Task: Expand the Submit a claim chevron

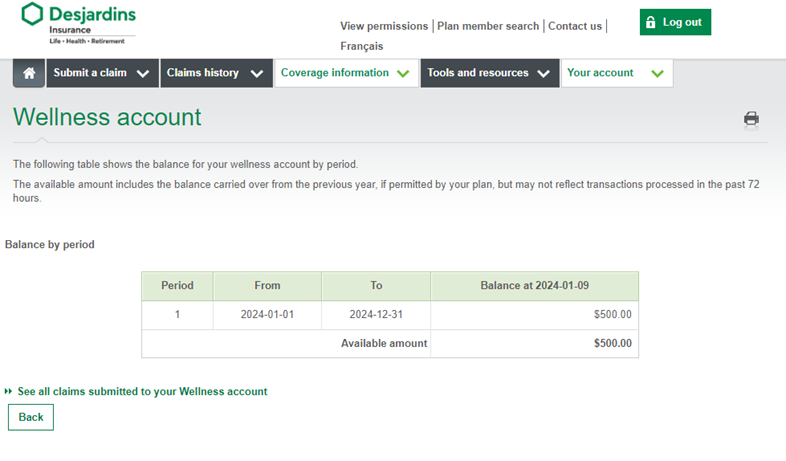Action: point(143,73)
